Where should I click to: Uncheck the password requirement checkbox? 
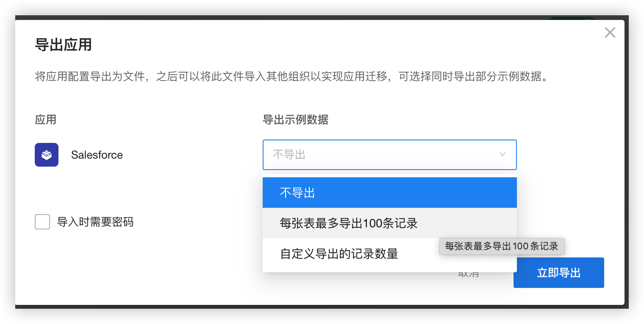[42, 222]
